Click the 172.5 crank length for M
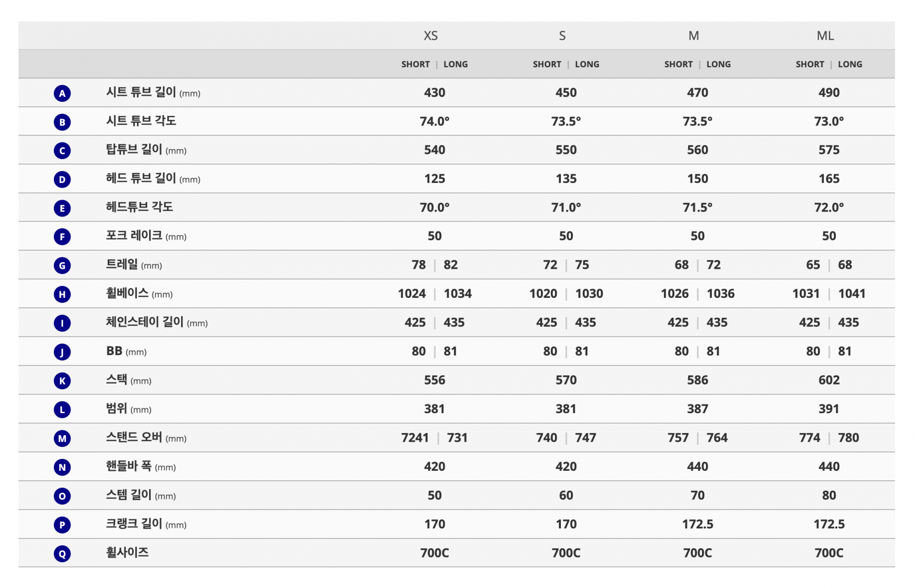Screen dimensions: 915x588 [698, 524]
